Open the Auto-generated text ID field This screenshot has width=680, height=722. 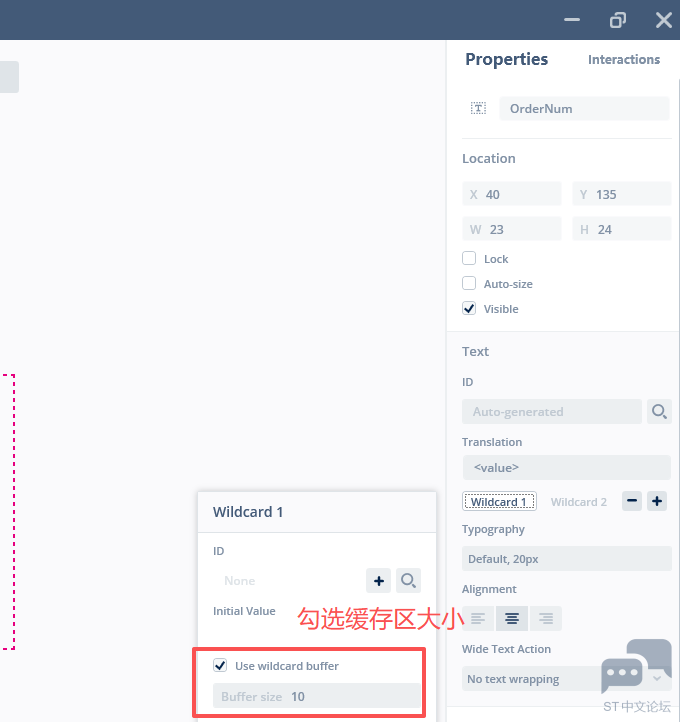tap(551, 411)
